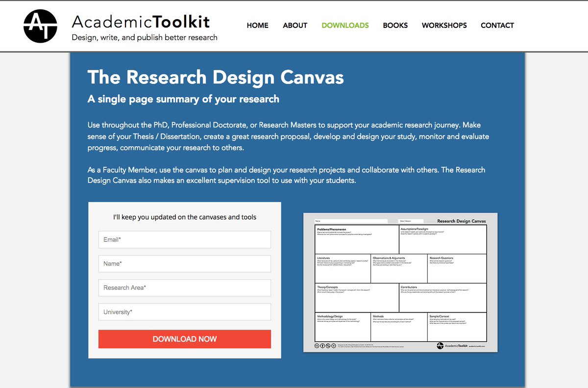Image resolution: width=588 pixels, height=388 pixels.
Task: Open the WORKSHOPS menu item
Action: (x=444, y=26)
